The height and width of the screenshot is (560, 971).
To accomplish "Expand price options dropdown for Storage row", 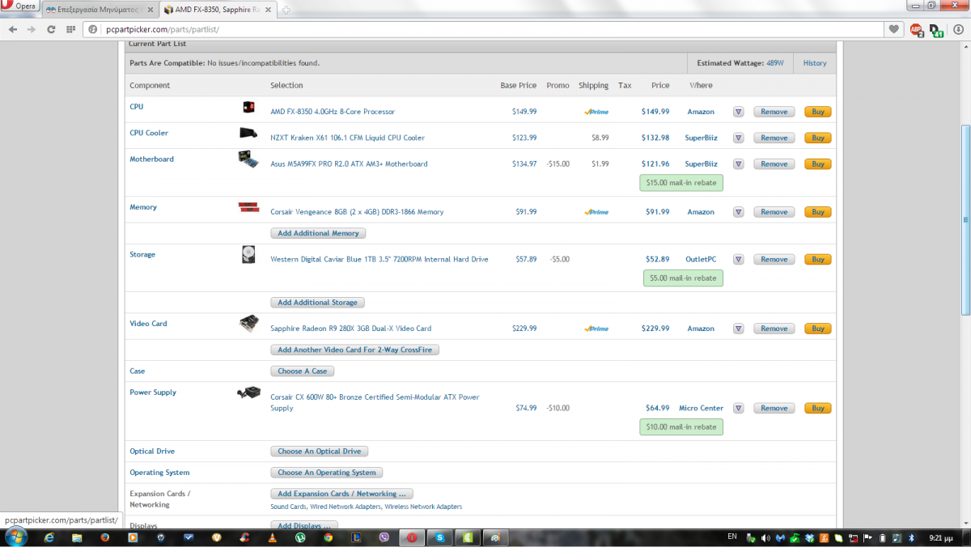I will (738, 260).
